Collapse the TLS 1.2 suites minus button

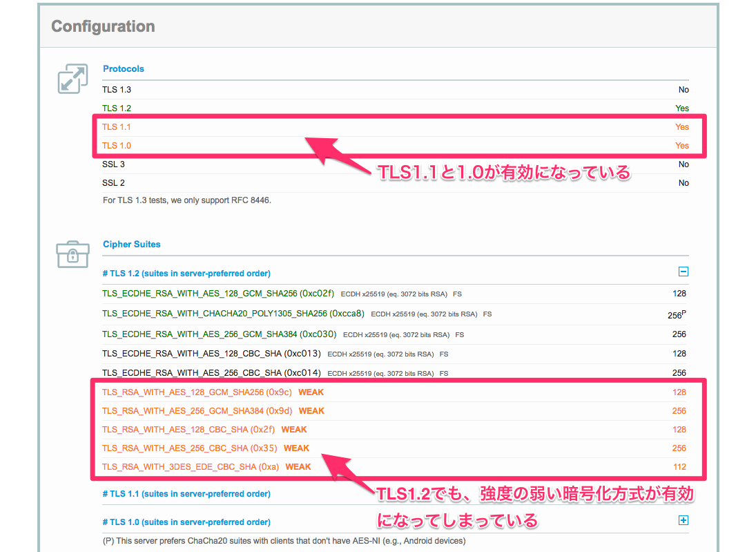coord(683,272)
